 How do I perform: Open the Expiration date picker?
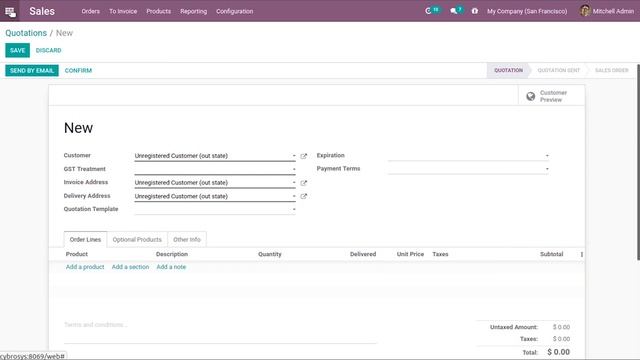(468, 156)
